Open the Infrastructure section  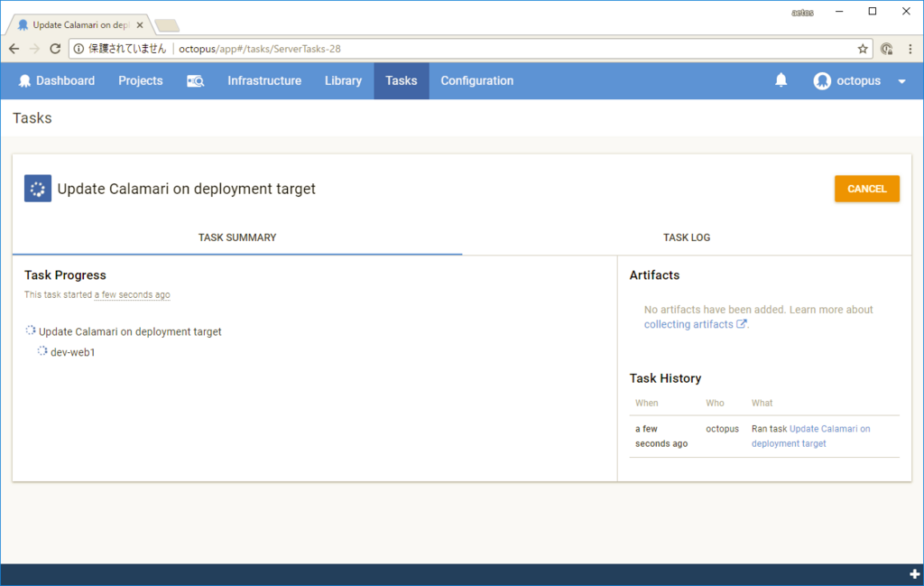264,80
